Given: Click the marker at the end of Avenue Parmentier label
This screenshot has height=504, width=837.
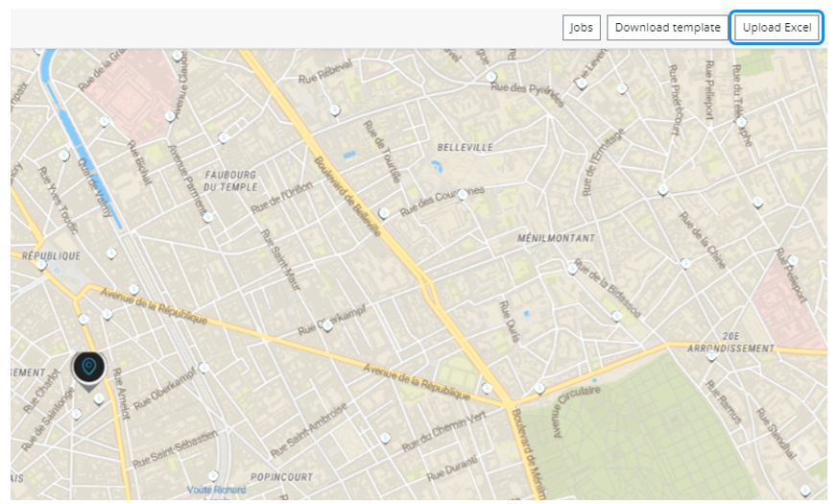Looking at the screenshot, I should point(207,217).
